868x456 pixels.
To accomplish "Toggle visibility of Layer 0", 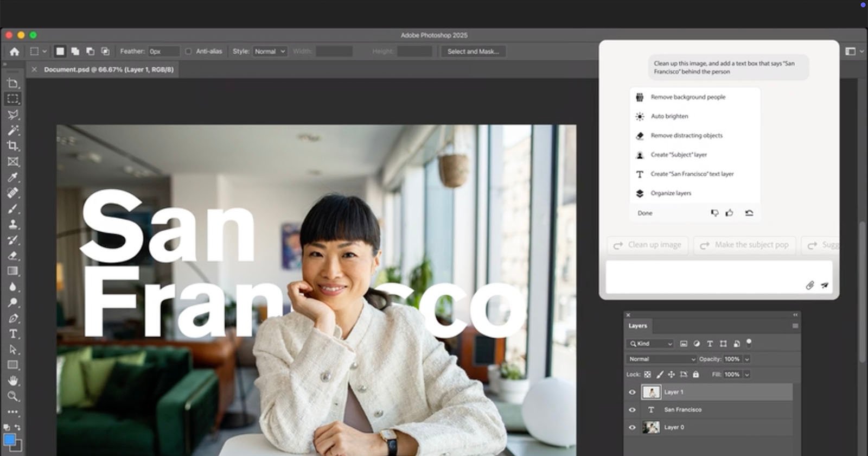I will (632, 427).
